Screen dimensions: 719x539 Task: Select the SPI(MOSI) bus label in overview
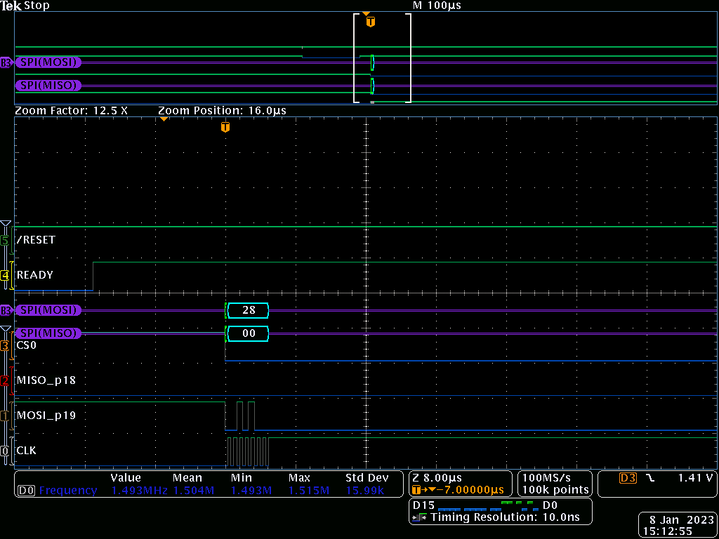click(48, 62)
